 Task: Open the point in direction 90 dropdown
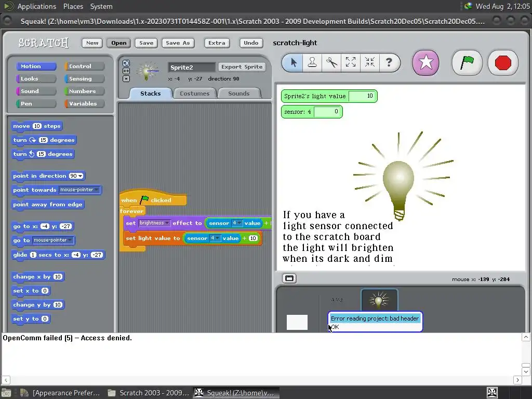80,176
